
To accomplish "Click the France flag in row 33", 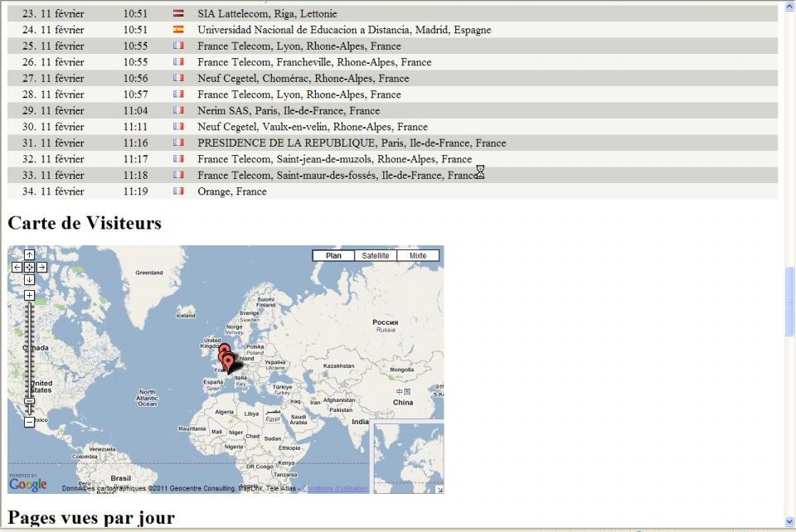I will click(x=178, y=175).
